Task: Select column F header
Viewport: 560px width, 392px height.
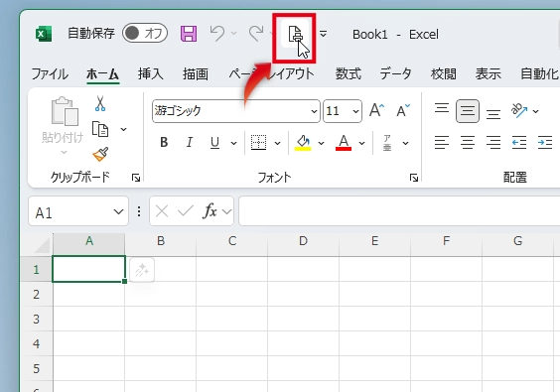Action: (446, 242)
